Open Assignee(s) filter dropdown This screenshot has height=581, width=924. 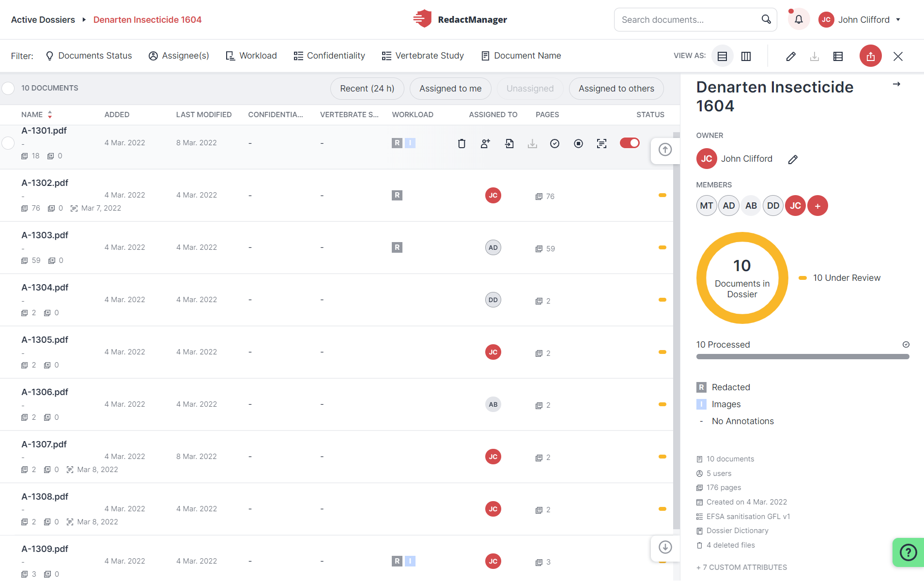(179, 56)
